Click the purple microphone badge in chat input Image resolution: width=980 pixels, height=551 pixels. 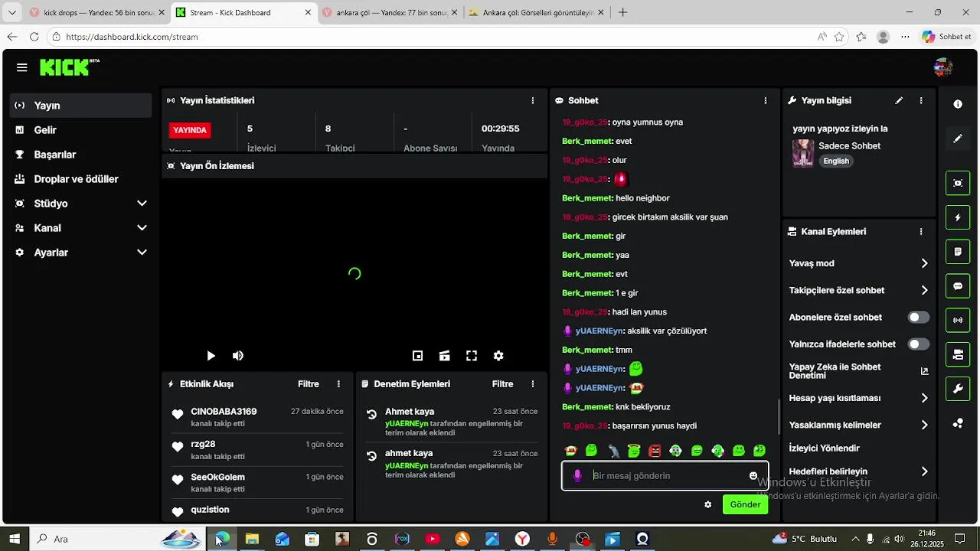[x=577, y=476]
